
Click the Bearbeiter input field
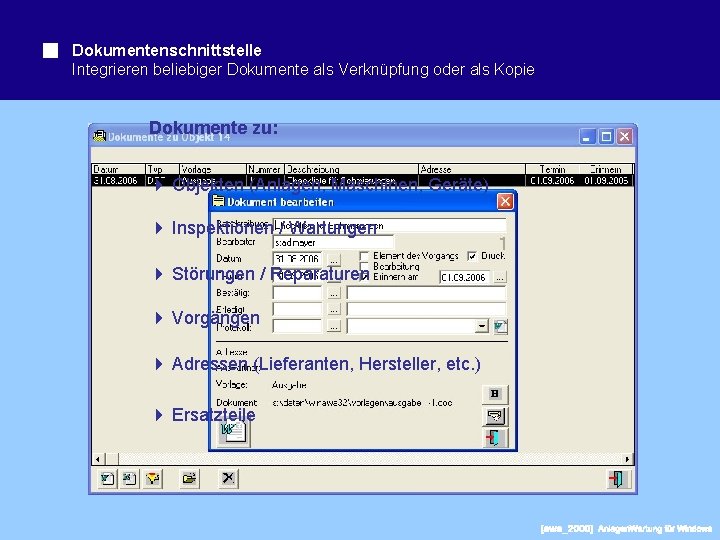(x=333, y=242)
